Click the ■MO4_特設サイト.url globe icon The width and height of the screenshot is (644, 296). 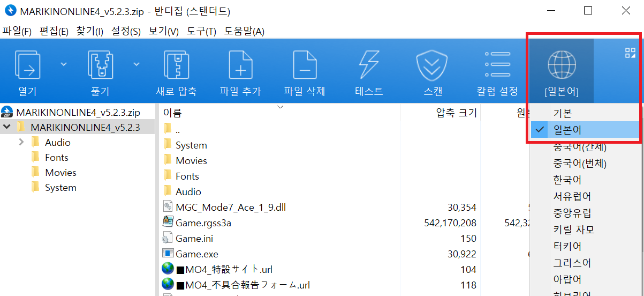(x=168, y=269)
